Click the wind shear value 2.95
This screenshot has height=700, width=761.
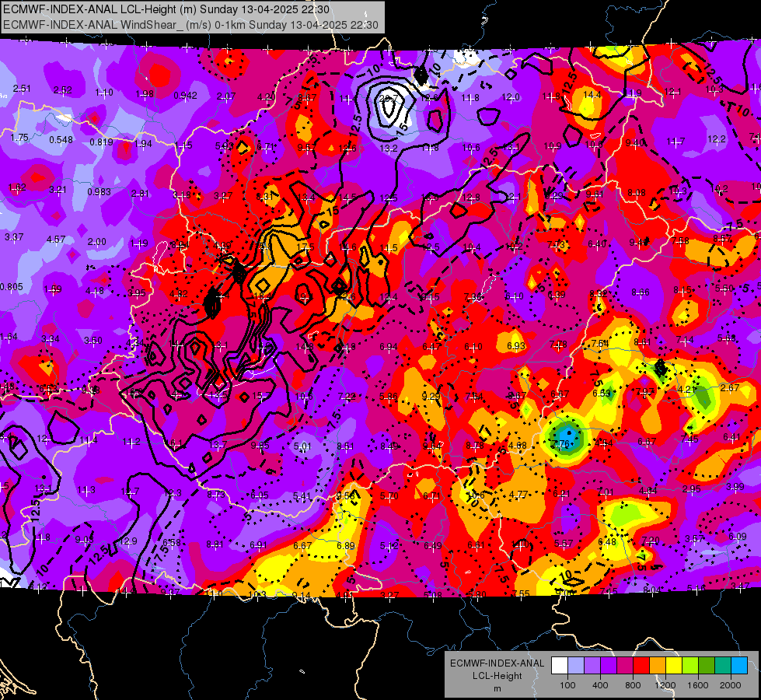pos(691,488)
